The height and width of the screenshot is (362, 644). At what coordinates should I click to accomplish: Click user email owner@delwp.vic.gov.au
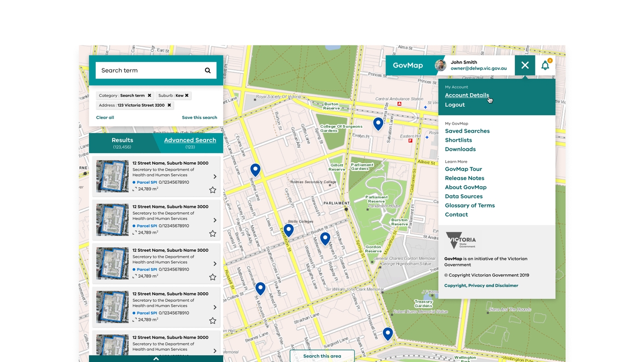click(x=478, y=68)
